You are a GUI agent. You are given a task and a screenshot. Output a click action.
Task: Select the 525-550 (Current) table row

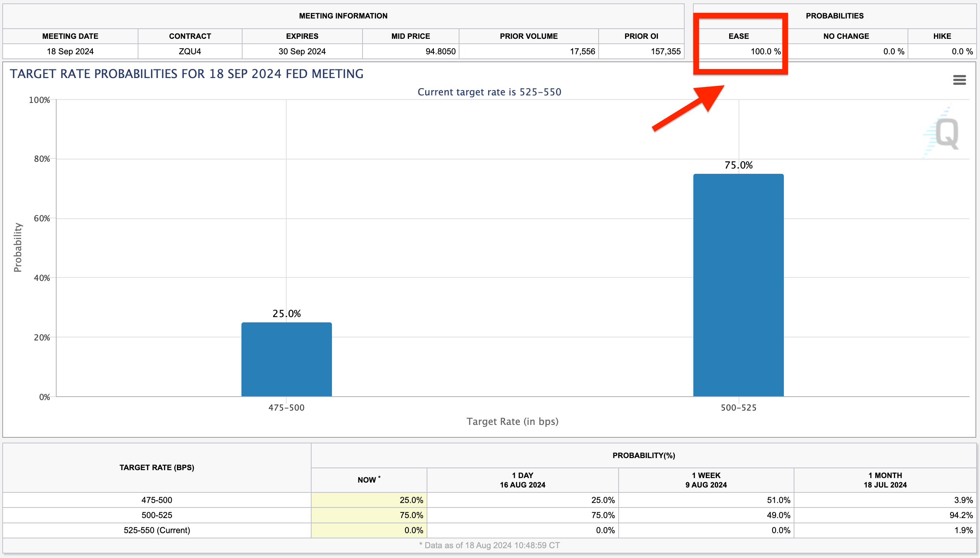point(157,530)
